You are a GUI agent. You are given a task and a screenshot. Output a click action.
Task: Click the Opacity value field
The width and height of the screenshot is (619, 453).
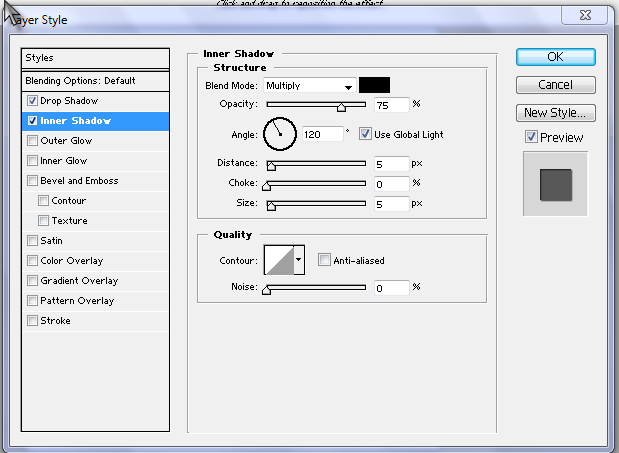pyautogui.click(x=392, y=105)
